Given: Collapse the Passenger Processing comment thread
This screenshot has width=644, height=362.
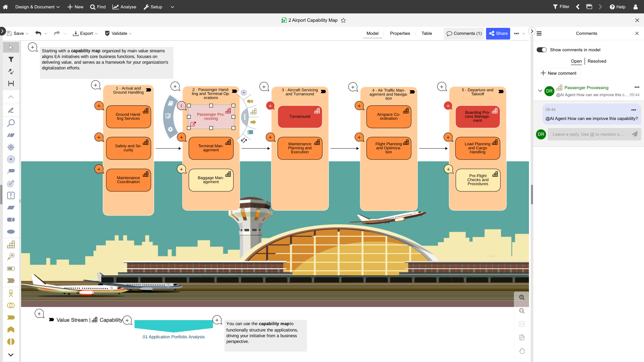Looking at the screenshot, I should tap(540, 90).
